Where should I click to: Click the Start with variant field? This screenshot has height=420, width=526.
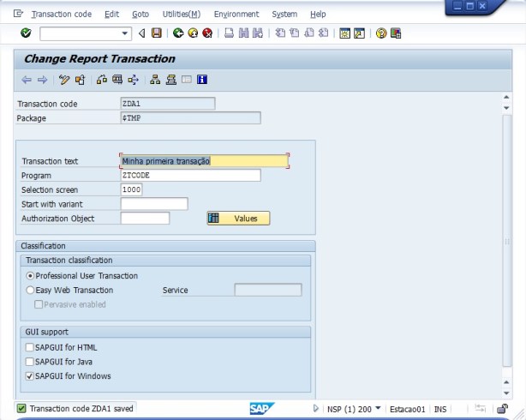tap(154, 204)
